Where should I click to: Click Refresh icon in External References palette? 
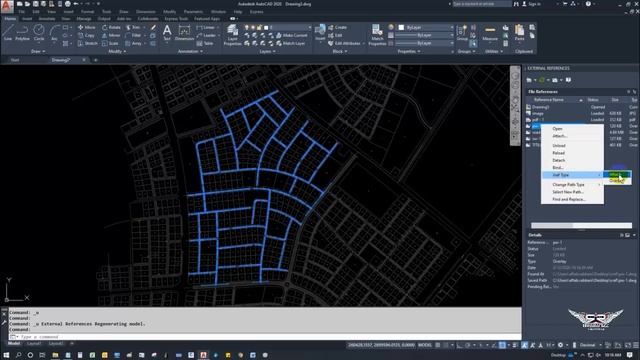[x=542, y=80]
